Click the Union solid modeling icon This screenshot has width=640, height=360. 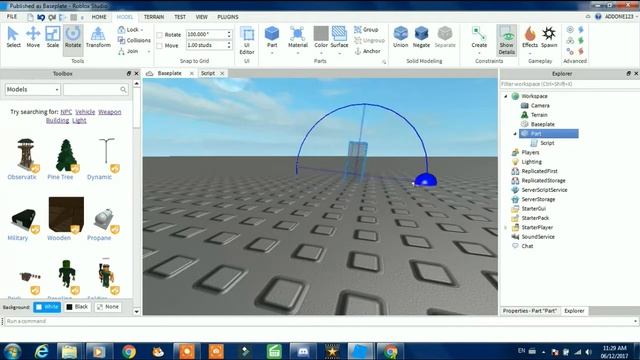coord(400,37)
